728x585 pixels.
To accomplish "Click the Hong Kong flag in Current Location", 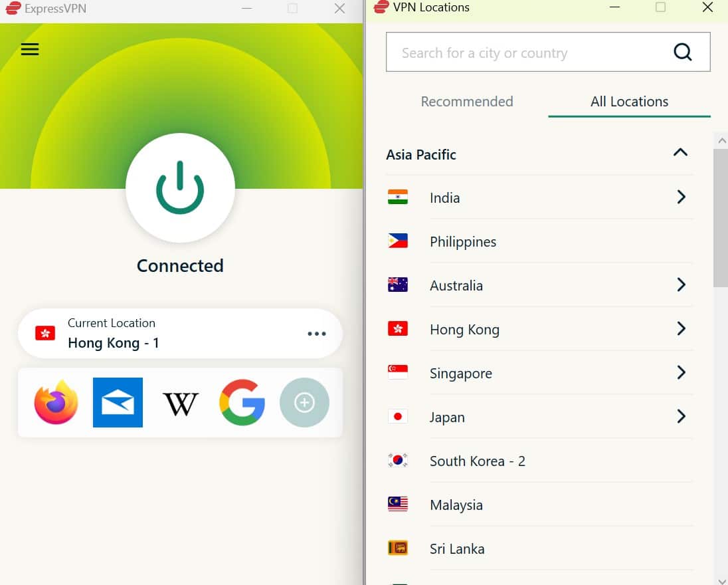I will tap(45, 333).
